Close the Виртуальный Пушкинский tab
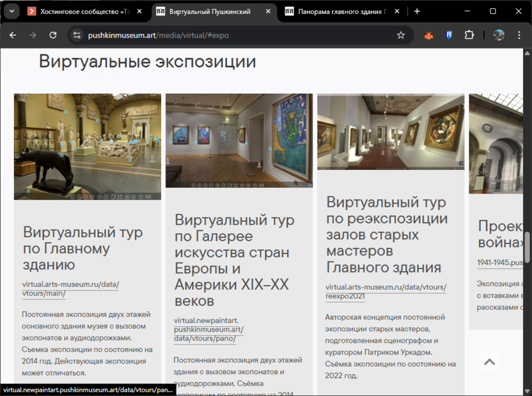532x396 pixels. click(269, 11)
